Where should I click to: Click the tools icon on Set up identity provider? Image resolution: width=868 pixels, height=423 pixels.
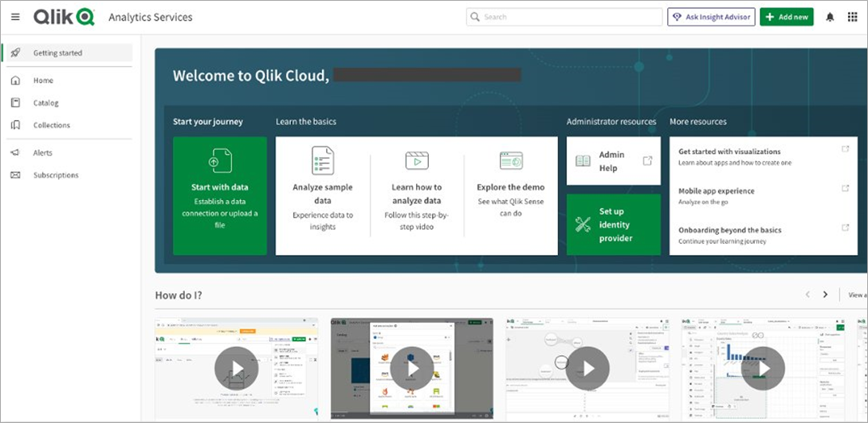click(x=583, y=224)
